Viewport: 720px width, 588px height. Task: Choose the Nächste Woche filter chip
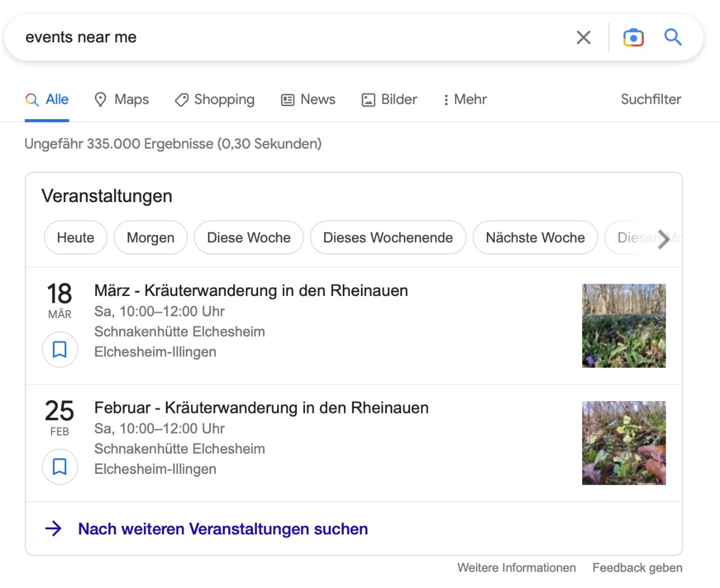click(535, 238)
